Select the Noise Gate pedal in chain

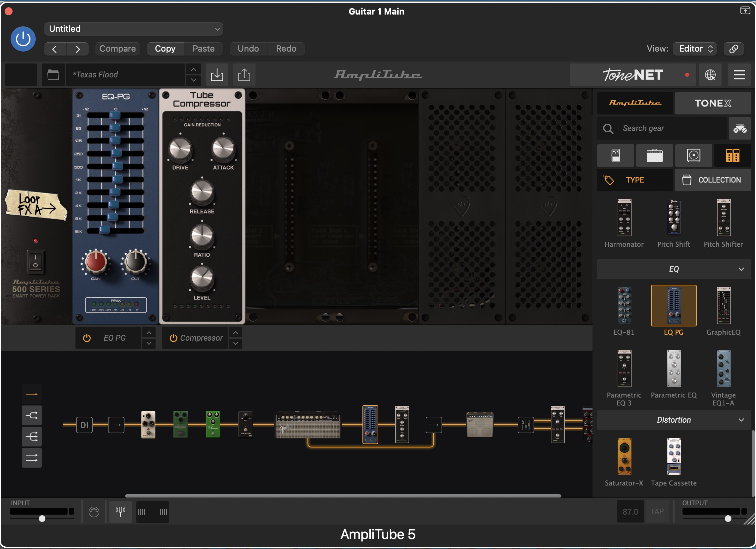click(x=148, y=425)
